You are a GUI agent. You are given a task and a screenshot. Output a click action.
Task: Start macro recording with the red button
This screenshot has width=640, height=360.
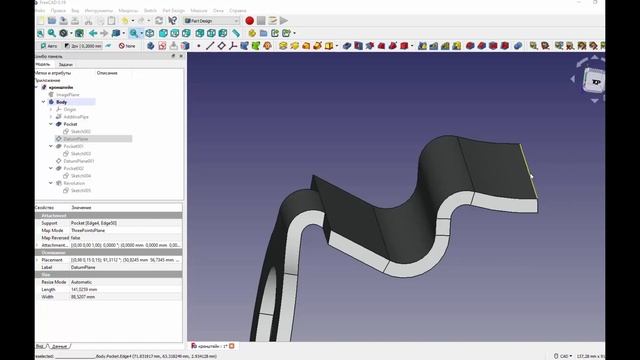click(x=249, y=20)
